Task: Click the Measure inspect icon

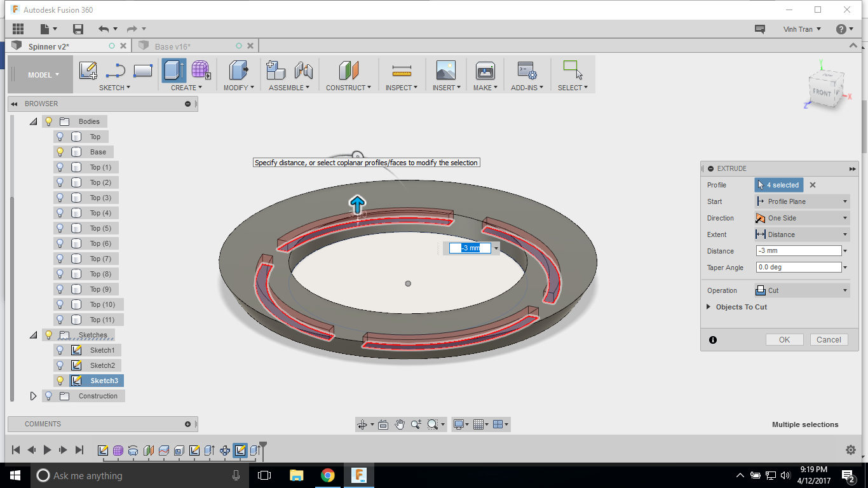Action: [402, 71]
